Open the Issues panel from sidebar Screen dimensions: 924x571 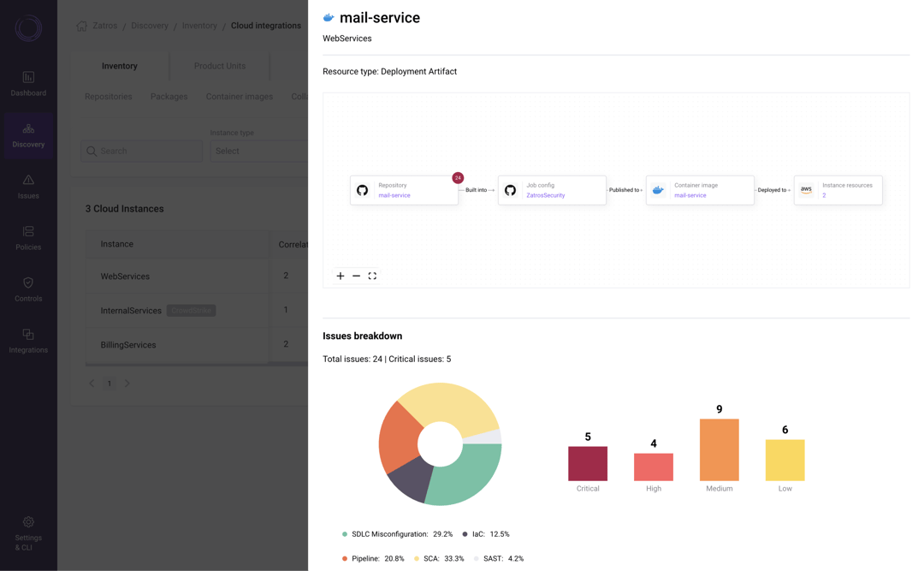[28, 186]
